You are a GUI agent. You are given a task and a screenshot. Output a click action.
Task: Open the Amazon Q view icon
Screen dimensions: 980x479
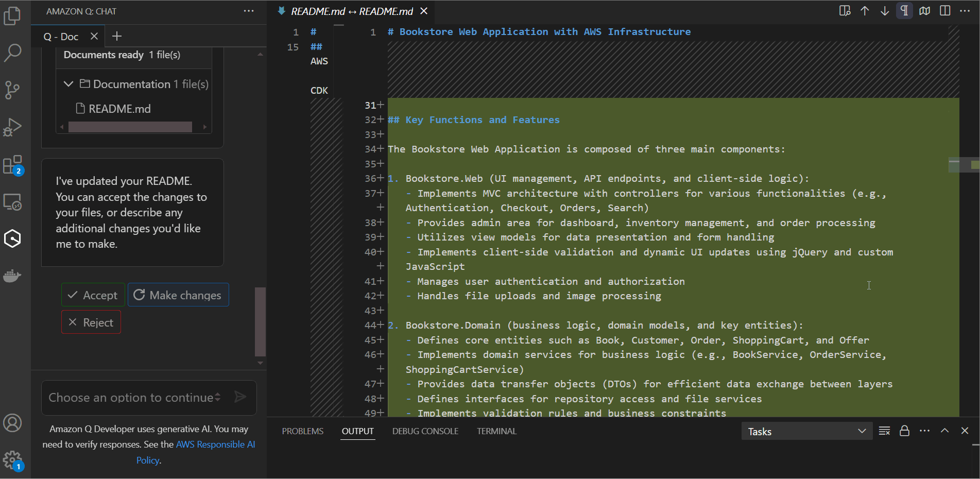point(12,238)
